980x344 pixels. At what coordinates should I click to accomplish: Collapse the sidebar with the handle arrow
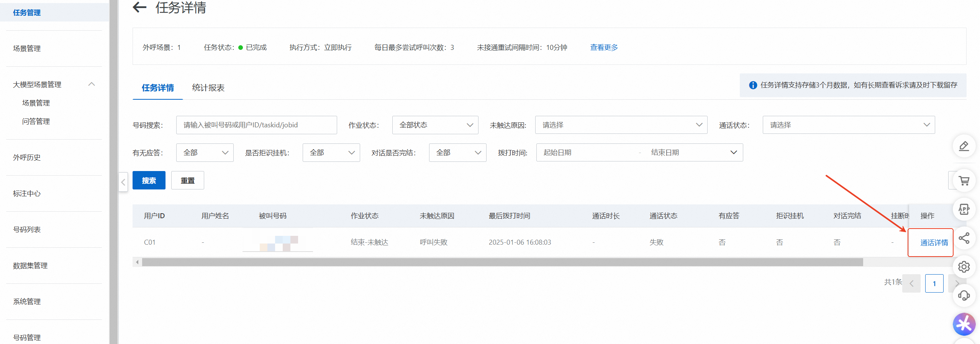click(x=123, y=182)
